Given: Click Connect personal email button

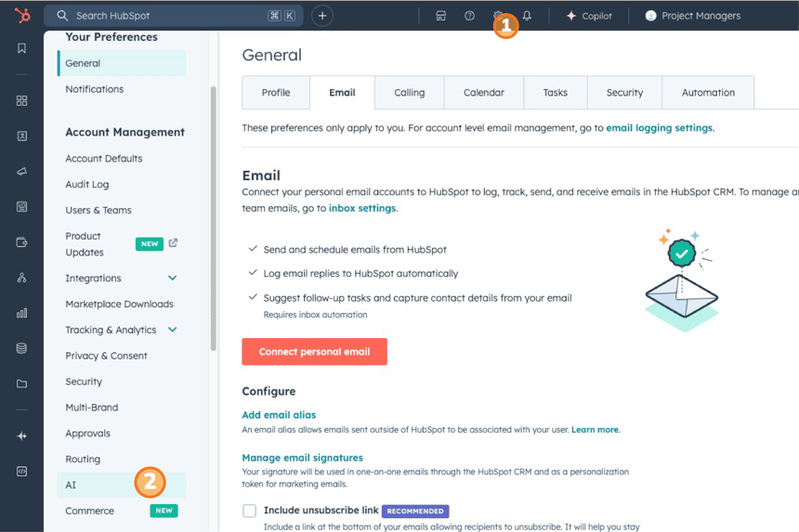Looking at the screenshot, I should pyautogui.click(x=314, y=352).
